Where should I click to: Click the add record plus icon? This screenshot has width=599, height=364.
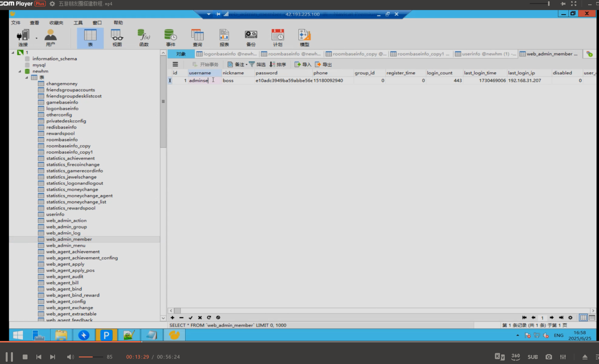click(x=172, y=318)
